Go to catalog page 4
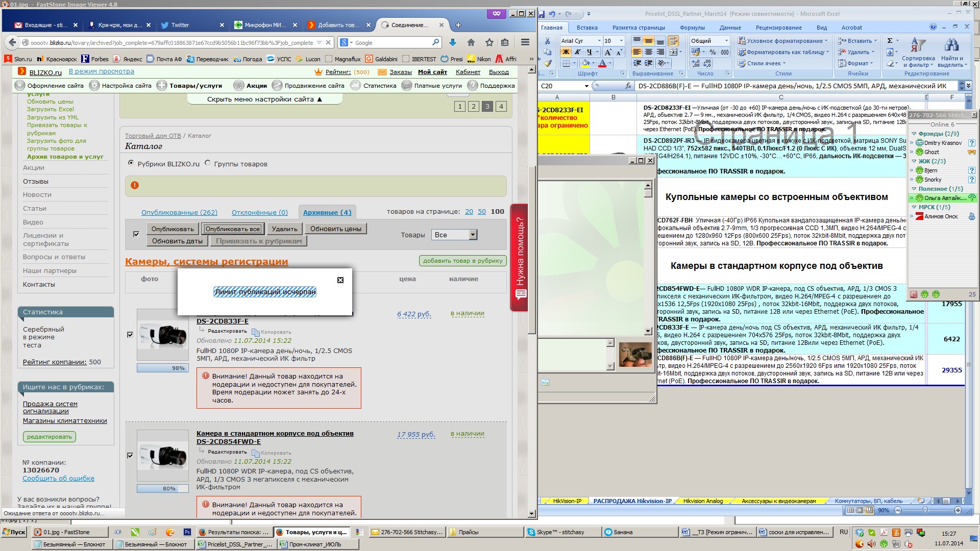Viewport: 980px width, 551px height. click(x=501, y=106)
